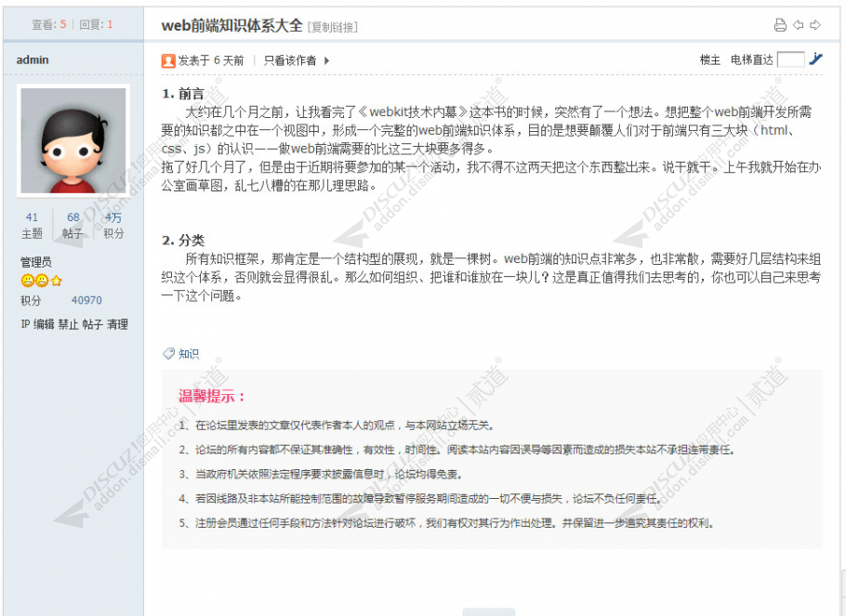Screen dimensions: 846x616
Task: Click the red author icon beside 发表于
Action: click(x=167, y=62)
